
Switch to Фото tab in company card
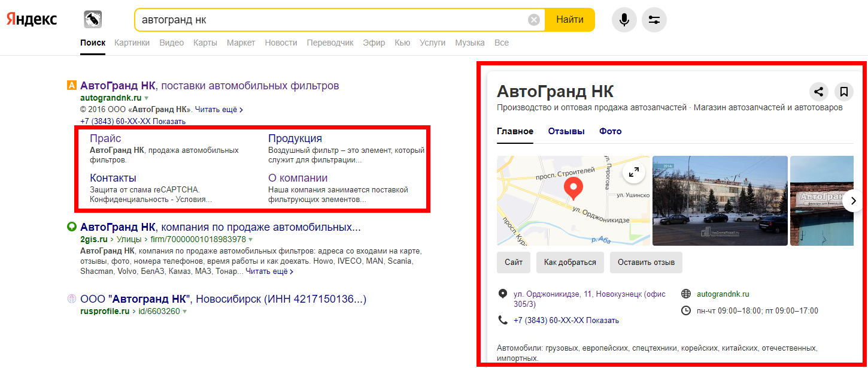pos(611,131)
